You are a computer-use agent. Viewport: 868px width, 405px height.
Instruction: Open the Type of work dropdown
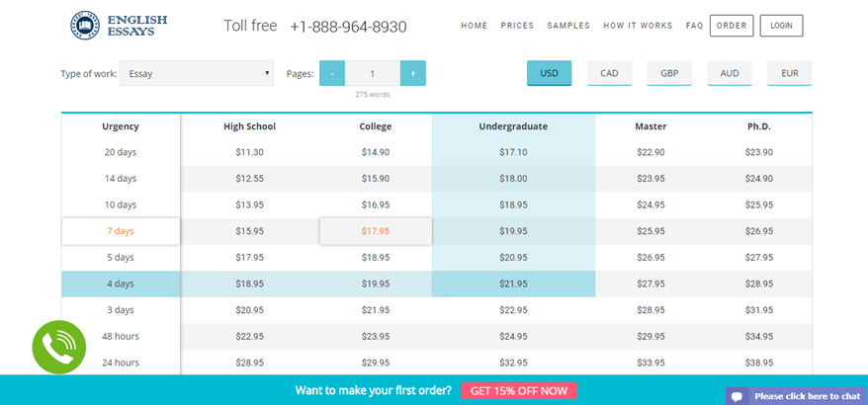click(197, 73)
